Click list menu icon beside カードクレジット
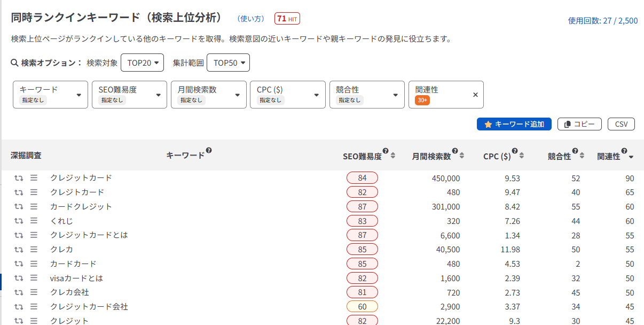The width and height of the screenshot is (644, 325). [x=34, y=206]
